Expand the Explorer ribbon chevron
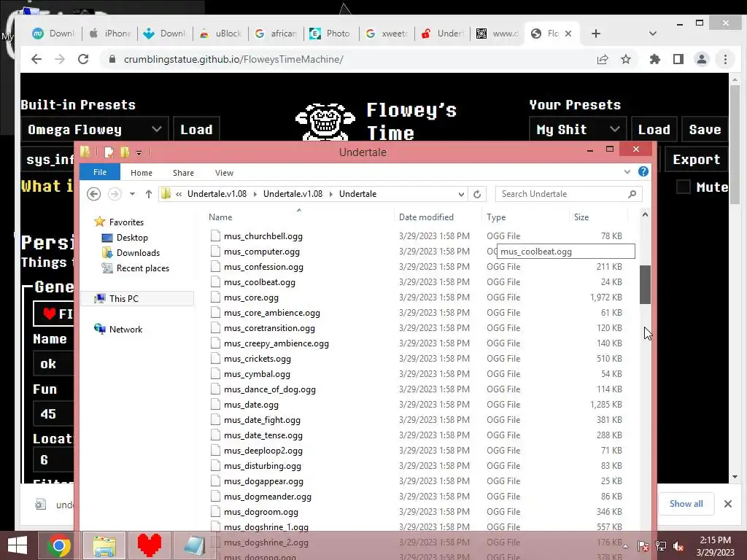Image resolution: width=747 pixels, height=560 pixels. (627, 172)
